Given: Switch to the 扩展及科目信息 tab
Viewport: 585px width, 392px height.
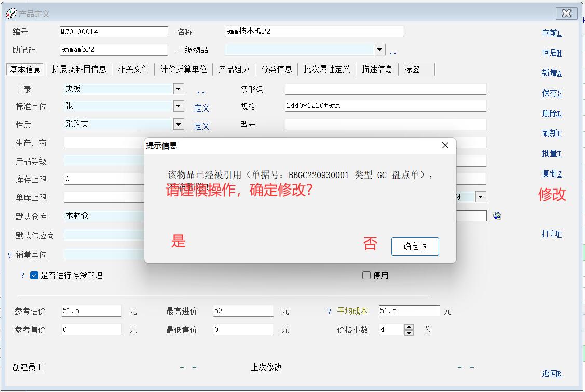Looking at the screenshot, I should coord(79,69).
